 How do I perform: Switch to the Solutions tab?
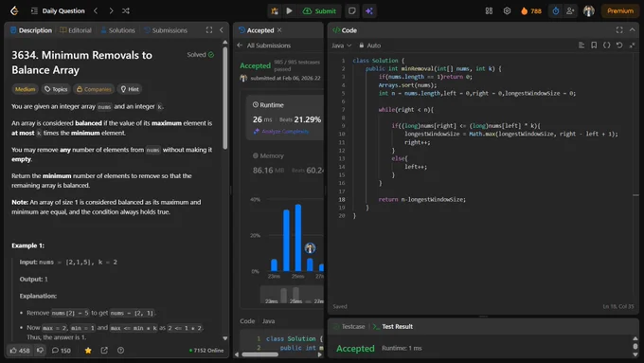pos(117,30)
